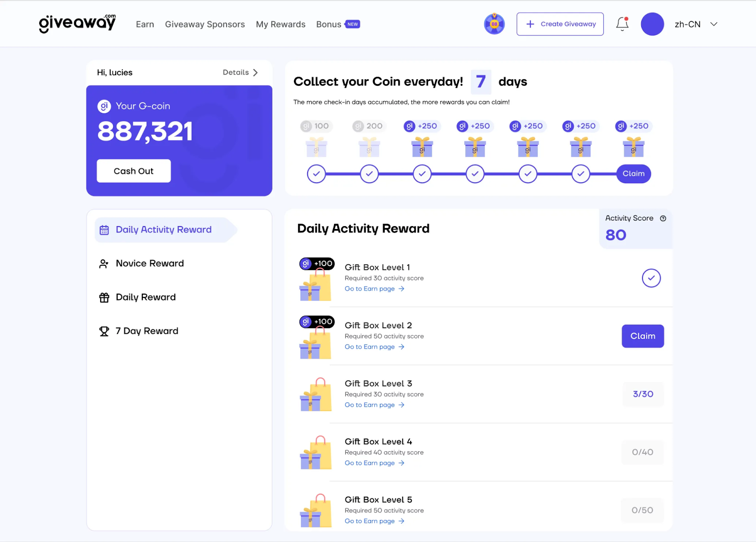This screenshot has height=542, width=756.
Task: Click the +100 coin badge on Gift Box Level 1
Action: tap(317, 263)
